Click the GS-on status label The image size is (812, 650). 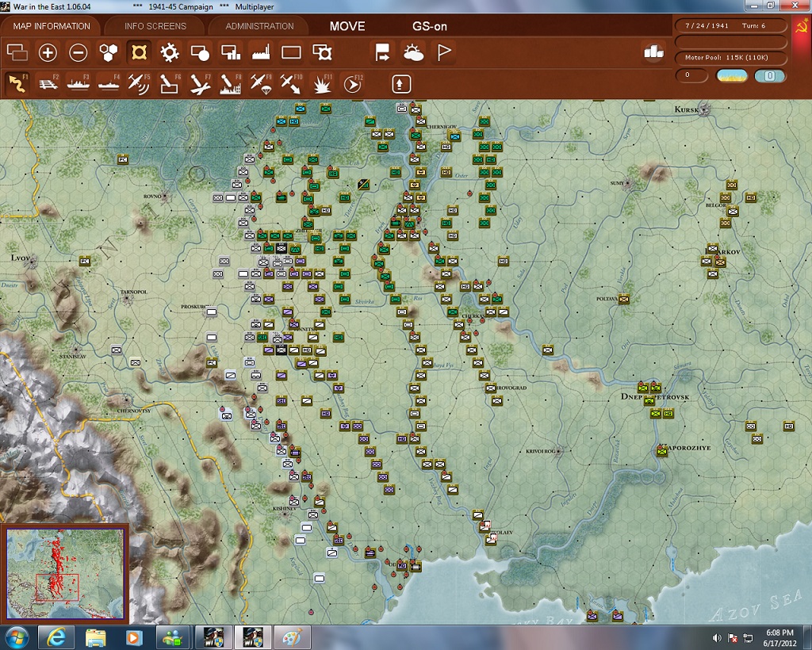(x=429, y=26)
